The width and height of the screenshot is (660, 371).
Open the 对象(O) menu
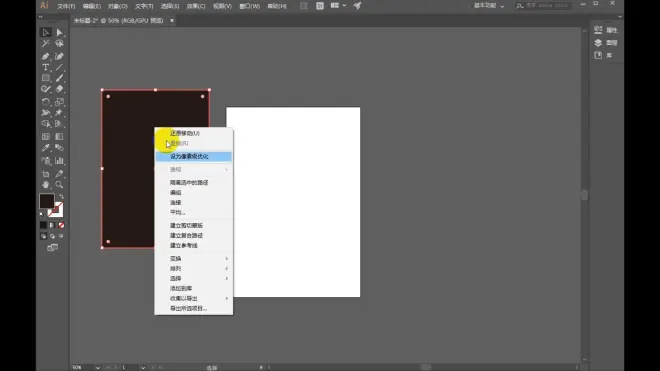pyautogui.click(x=117, y=6)
